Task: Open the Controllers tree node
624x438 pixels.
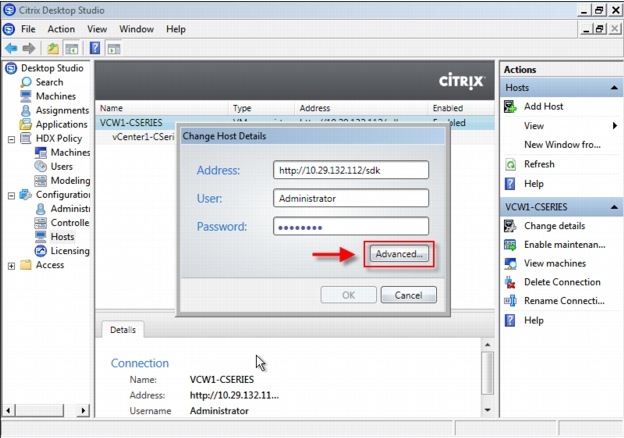Action: click(x=70, y=223)
